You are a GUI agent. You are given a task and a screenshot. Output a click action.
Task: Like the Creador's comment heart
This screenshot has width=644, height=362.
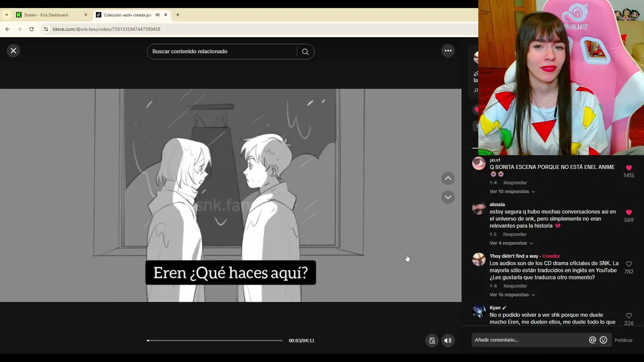(628, 264)
